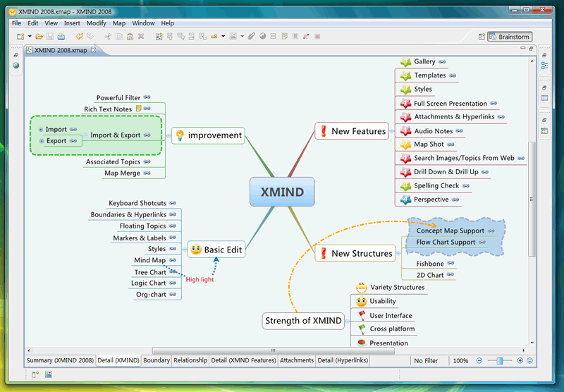Switch to the Boundary sheet tab
The image size is (564, 392).
coord(156,360)
